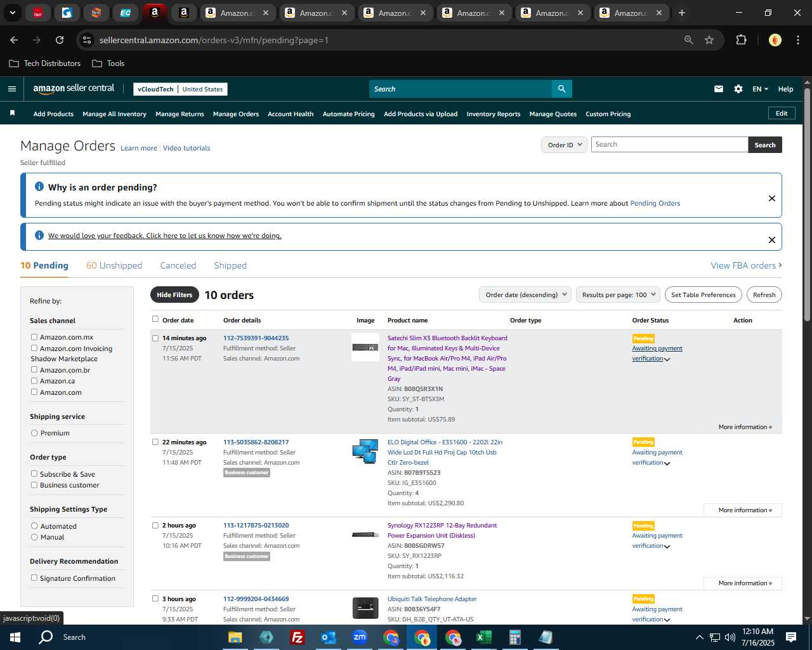The height and width of the screenshot is (650, 812).
Task: Expand More information for the Satechi order
Action: 745,427
